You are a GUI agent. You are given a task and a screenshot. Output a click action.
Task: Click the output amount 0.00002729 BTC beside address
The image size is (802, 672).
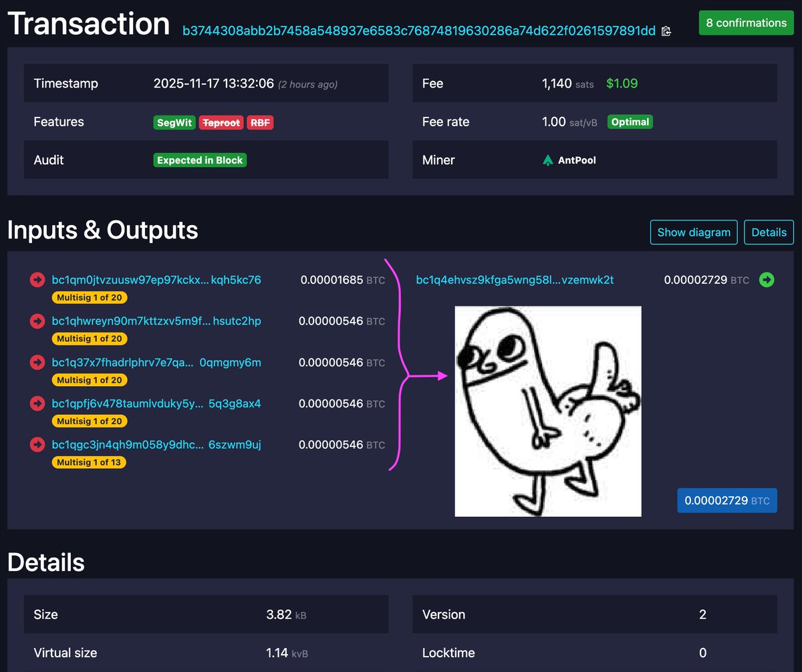coord(706,280)
